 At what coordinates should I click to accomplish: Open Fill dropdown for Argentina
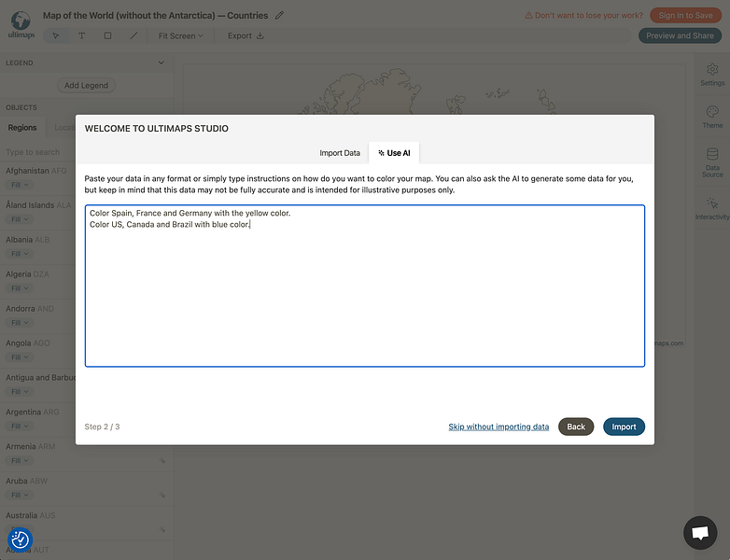[20, 426]
